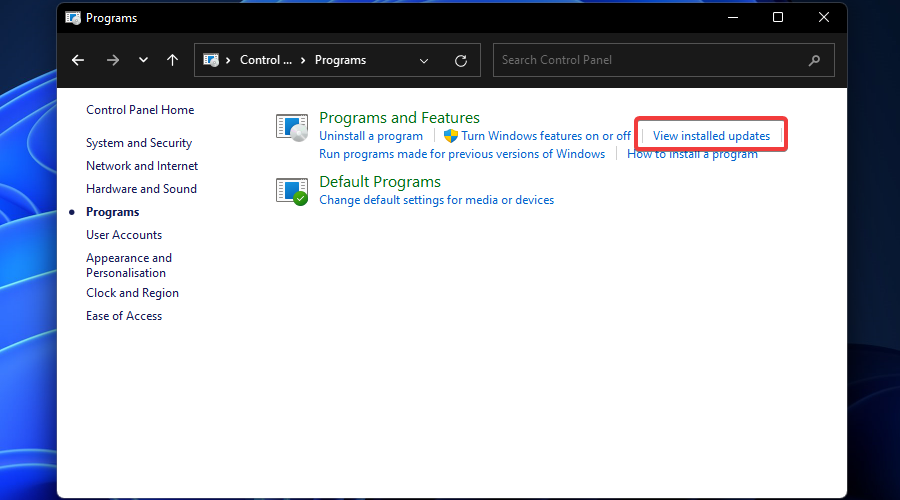The image size is (900, 500).
Task: Open Network and Internet category
Action: pyautogui.click(x=142, y=166)
